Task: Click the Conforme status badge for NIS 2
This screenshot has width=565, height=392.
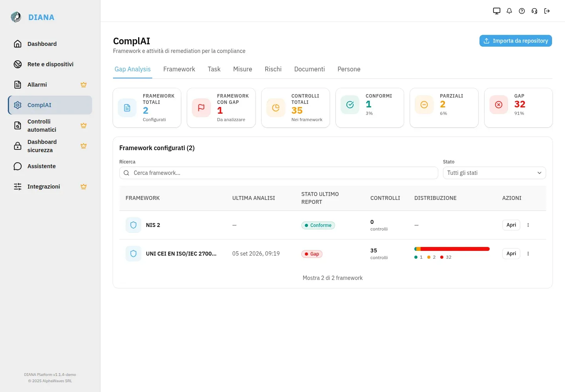Action: click(x=318, y=225)
